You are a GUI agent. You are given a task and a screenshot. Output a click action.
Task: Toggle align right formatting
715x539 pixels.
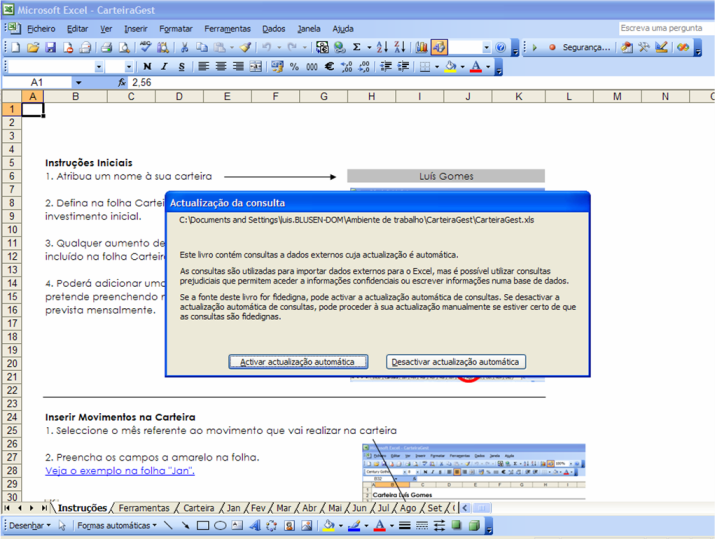pyautogui.click(x=238, y=67)
